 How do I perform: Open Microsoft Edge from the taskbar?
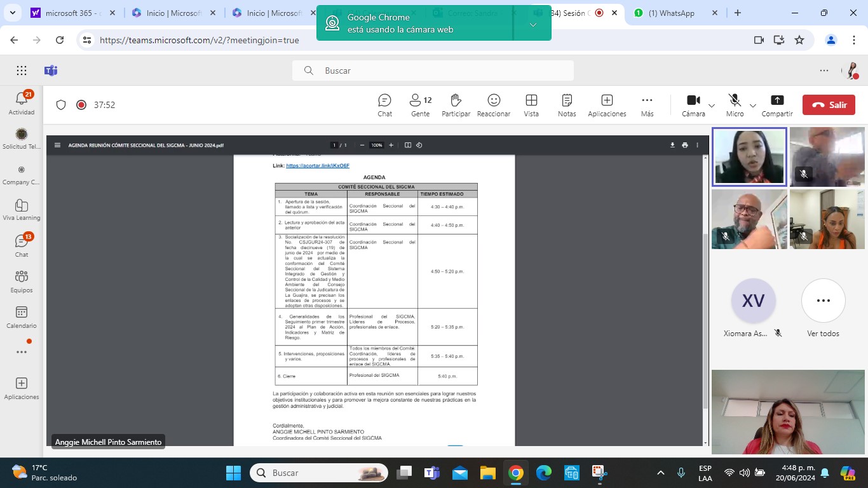[544, 473]
